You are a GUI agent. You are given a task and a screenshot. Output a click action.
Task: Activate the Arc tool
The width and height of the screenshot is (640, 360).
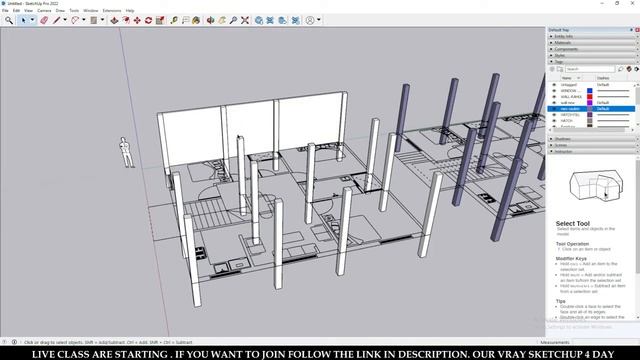(x=75, y=20)
